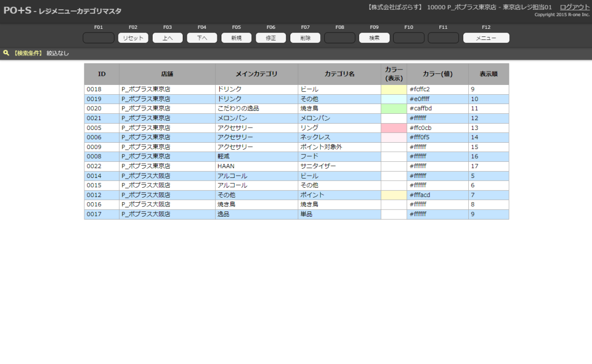592x364 pixels.
Task: Click the 上へ move-up button
Action: (x=167, y=38)
